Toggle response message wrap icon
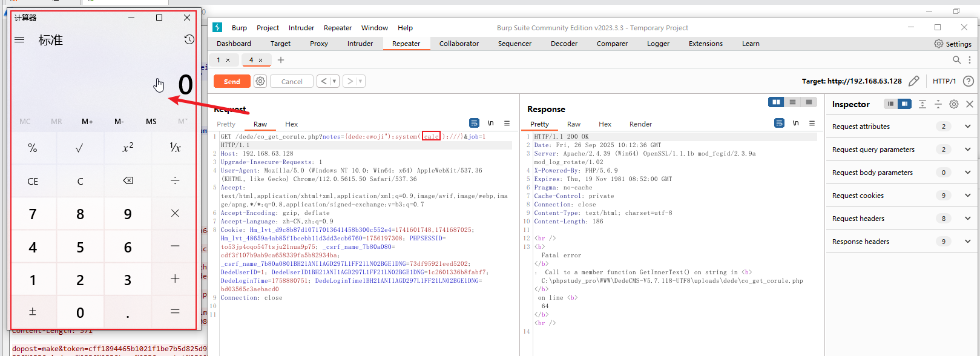 (779, 123)
